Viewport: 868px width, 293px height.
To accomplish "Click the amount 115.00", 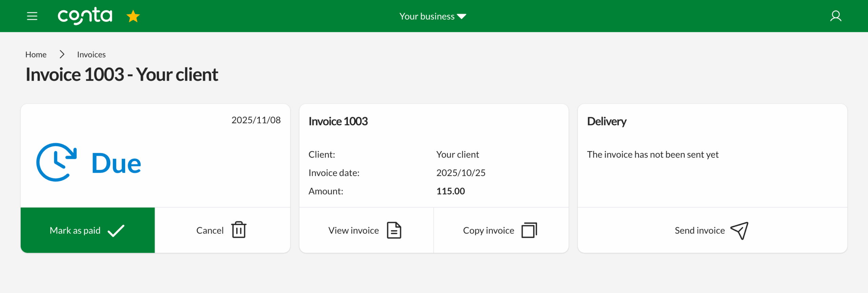I will pyautogui.click(x=451, y=191).
